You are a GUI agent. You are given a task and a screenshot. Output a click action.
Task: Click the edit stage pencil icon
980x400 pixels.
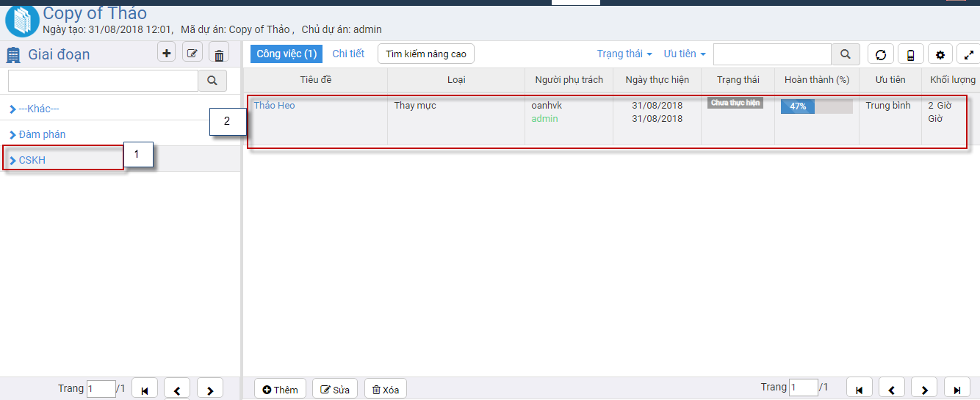click(x=192, y=54)
